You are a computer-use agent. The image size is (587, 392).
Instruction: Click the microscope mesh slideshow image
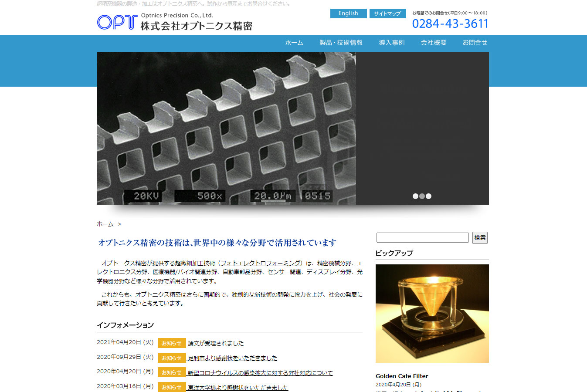tap(226, 128)
